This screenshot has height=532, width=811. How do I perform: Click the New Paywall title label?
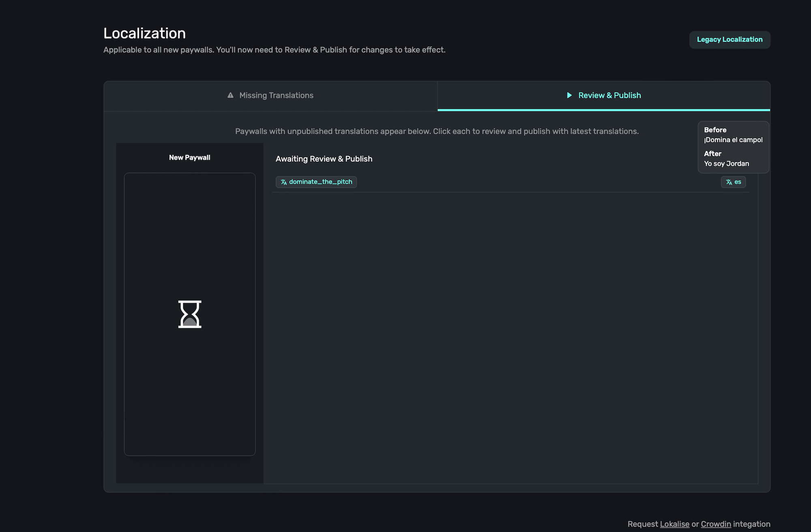[189, 158]
